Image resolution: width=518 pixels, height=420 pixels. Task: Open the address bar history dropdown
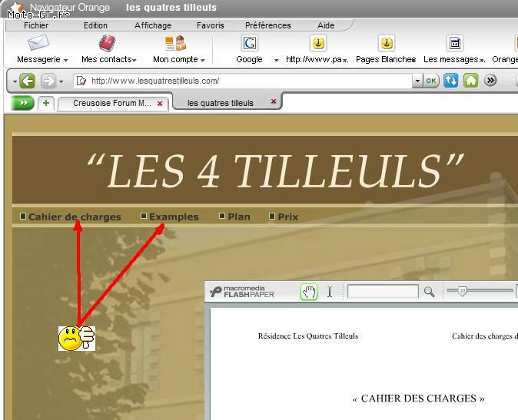point(417,81)
